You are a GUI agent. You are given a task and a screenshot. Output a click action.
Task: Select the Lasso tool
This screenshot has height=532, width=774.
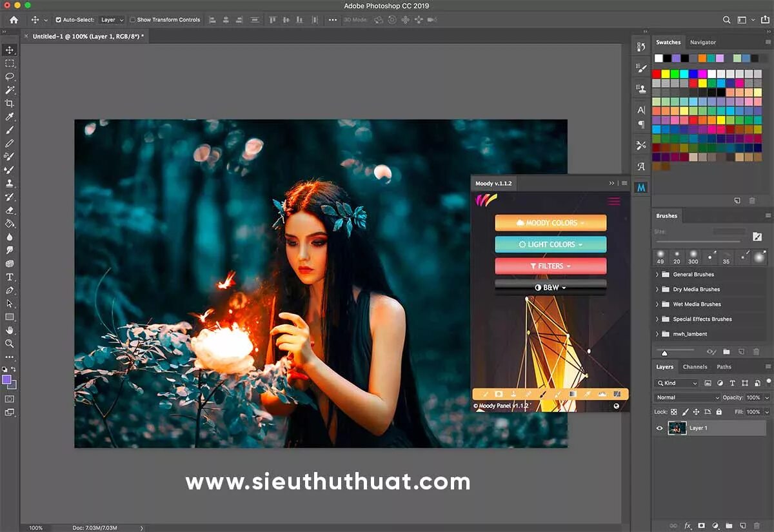pos(10,77)
